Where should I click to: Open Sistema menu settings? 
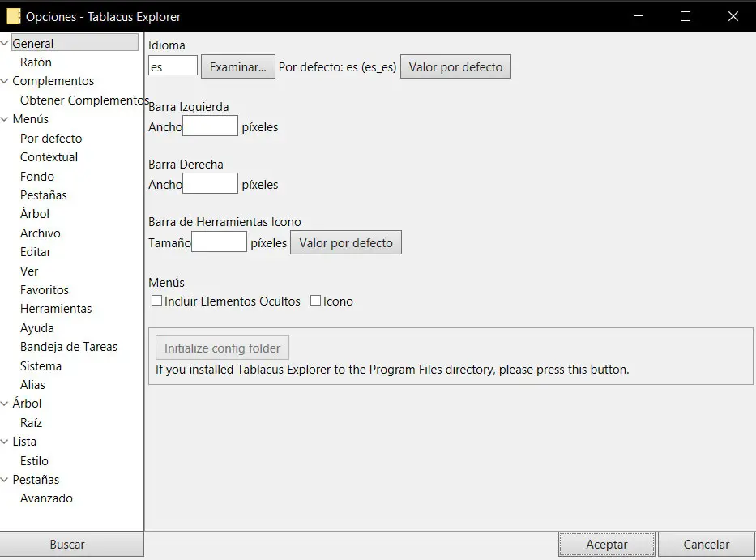pos(41,366)
